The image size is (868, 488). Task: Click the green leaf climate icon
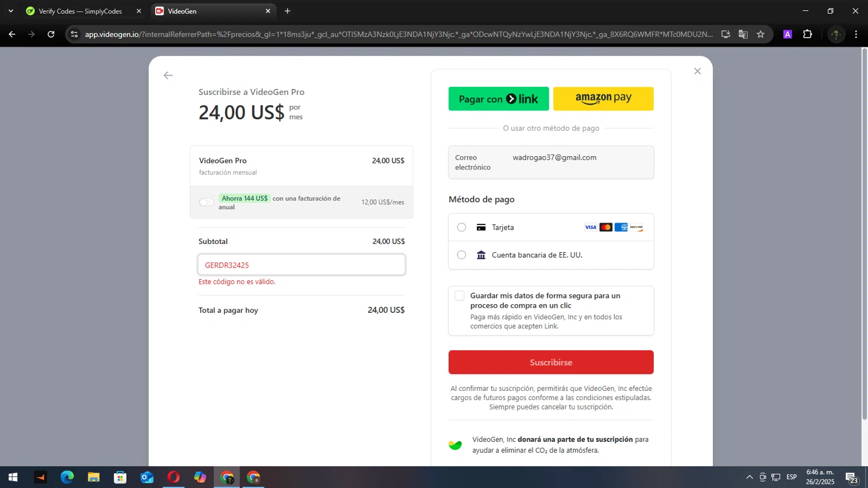point(455,445)
